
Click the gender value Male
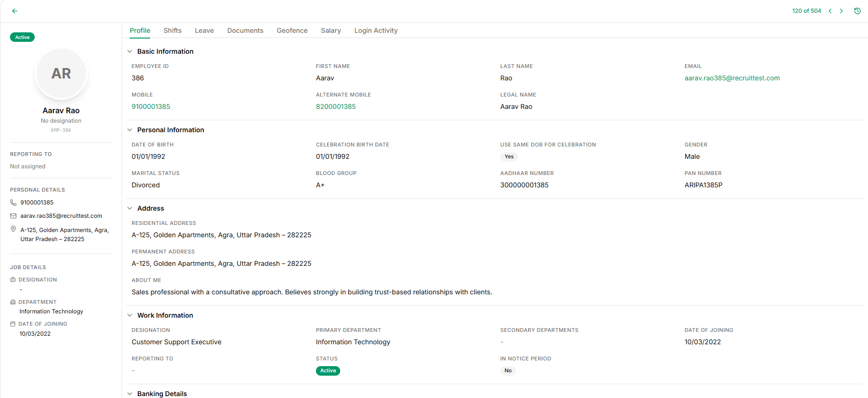[x=692, y=156]
